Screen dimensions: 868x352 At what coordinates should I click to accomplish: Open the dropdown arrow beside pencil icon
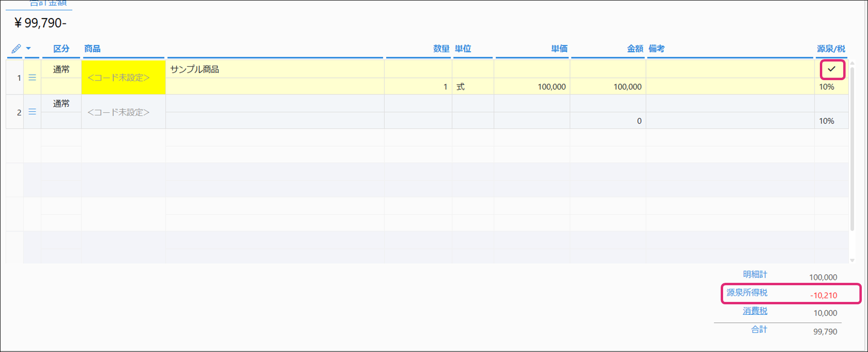pos(28,49)
